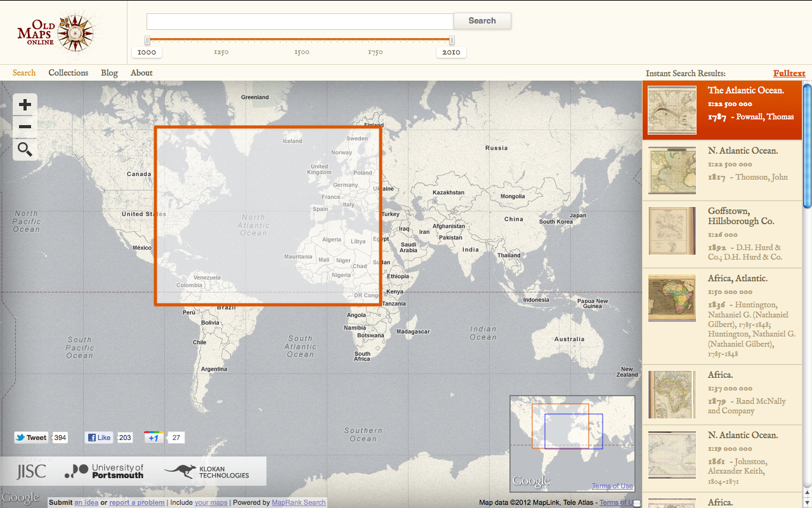Open overview map Terms of Use link
The image size is (812, 508).
tap(612, 486)
